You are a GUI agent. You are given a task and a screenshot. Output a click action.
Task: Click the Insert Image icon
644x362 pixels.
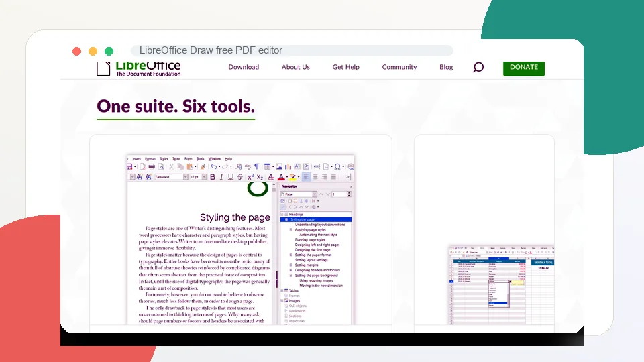pos(279,166)
